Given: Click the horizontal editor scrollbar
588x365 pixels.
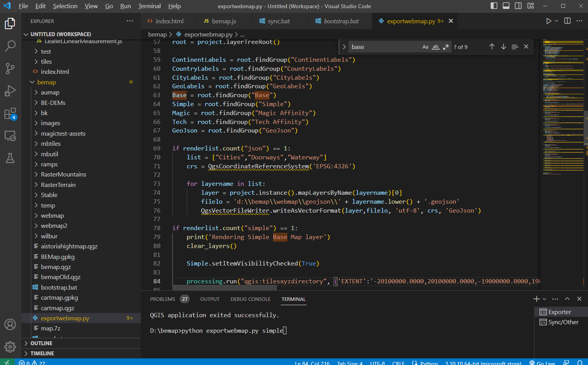Looking at the screenshot, I should [224, 288].
